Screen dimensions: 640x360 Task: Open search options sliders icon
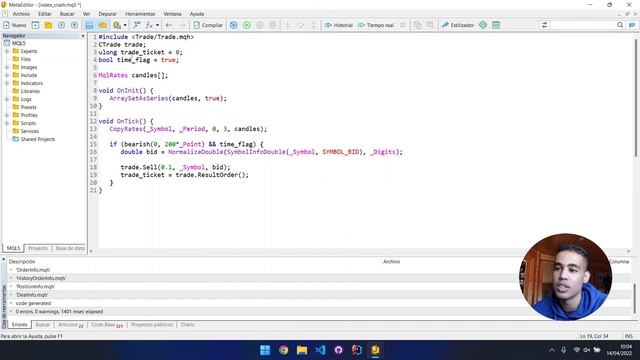(544, 25)
